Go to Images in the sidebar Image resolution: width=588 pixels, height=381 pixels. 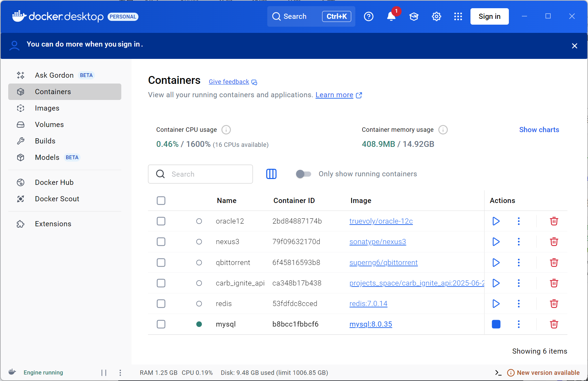[x=47, y=108]
